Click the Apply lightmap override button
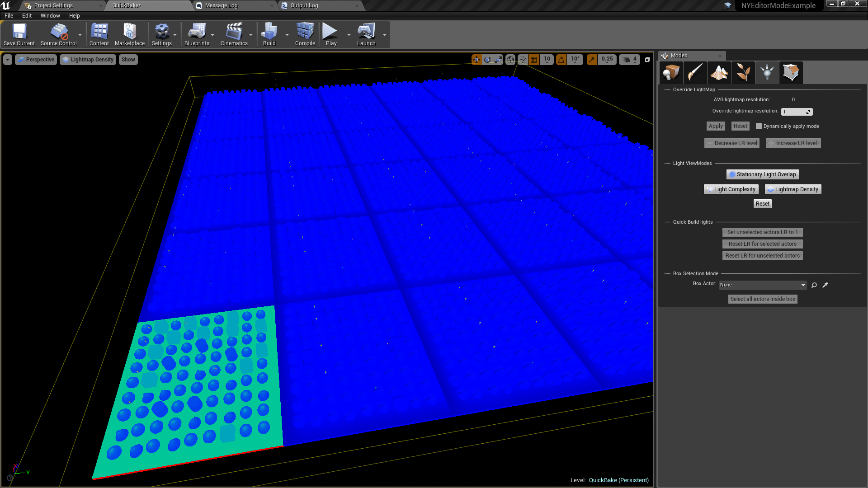Image resolution: width=868 pixels, height=488 pixels. pyautogui.click(x=715, y=126)
